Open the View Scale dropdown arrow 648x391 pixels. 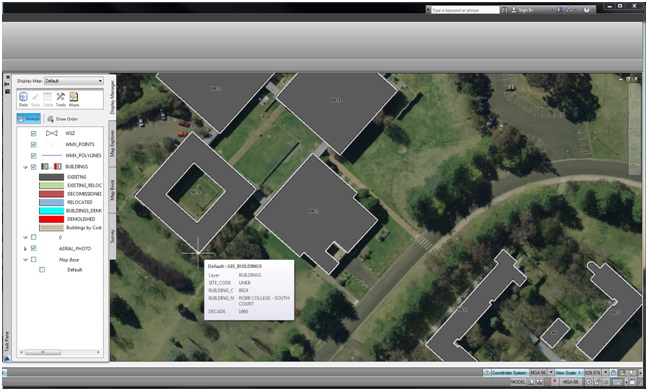605,373
